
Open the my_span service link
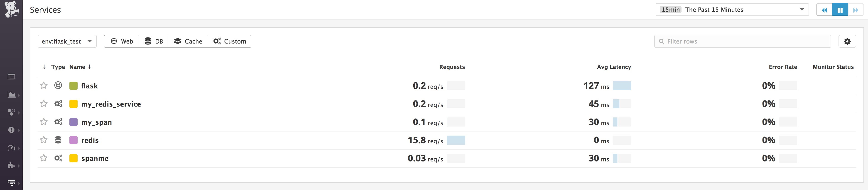96,122
